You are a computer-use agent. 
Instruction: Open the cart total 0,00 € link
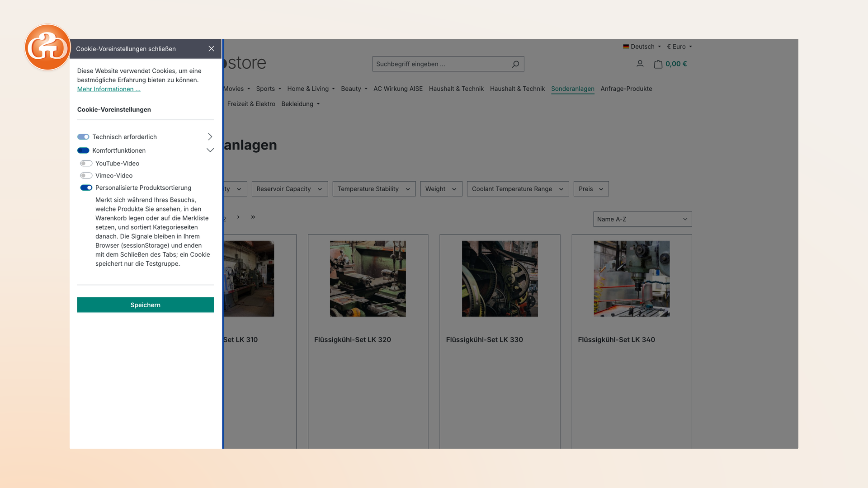(676, 64)
